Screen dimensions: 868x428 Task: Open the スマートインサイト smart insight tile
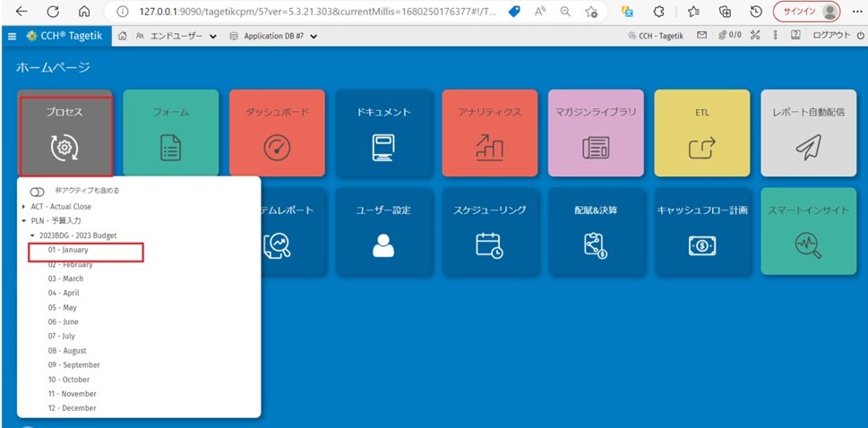point(807,231)
